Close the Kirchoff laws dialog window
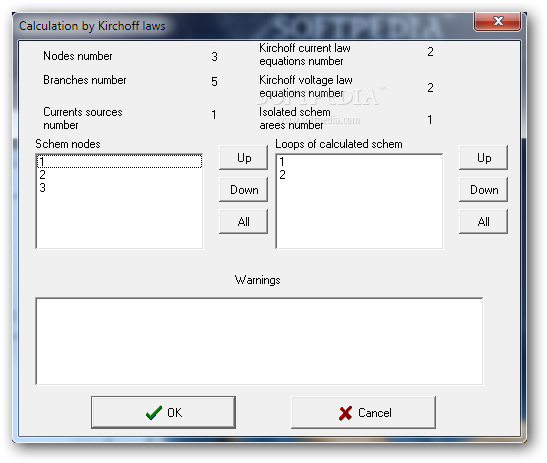 tap(498, 21)
